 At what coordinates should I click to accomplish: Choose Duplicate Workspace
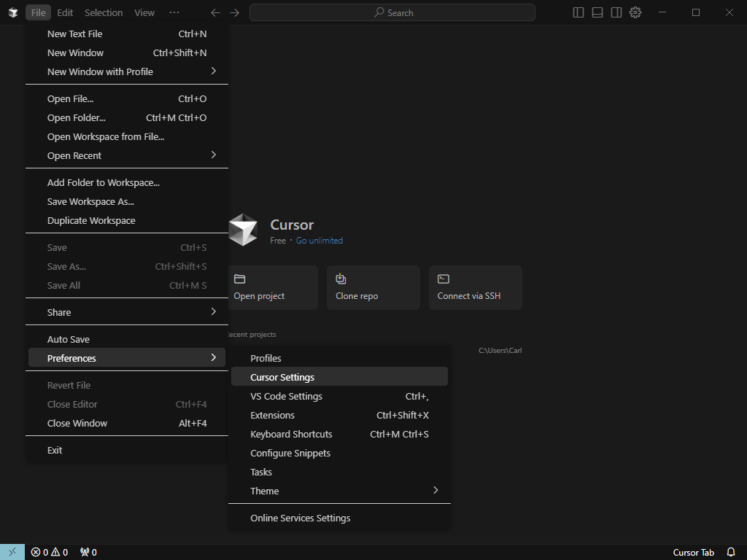click(x=127, y=221)
